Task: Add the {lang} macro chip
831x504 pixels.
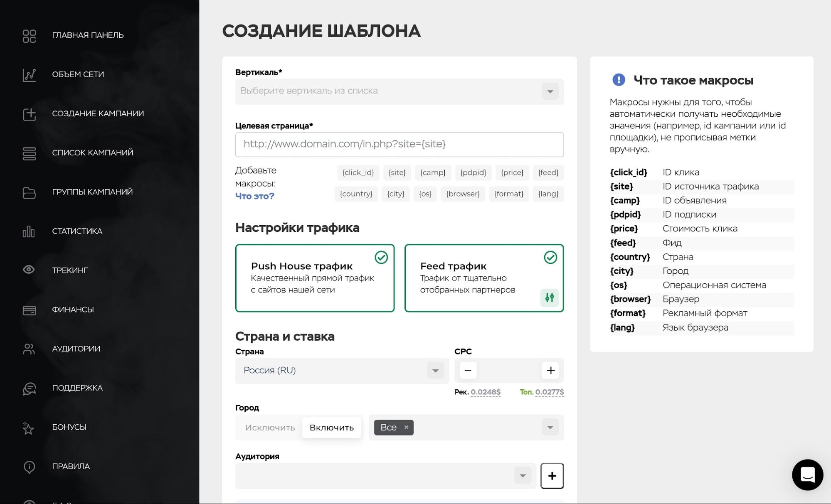Action: (548, 194)
